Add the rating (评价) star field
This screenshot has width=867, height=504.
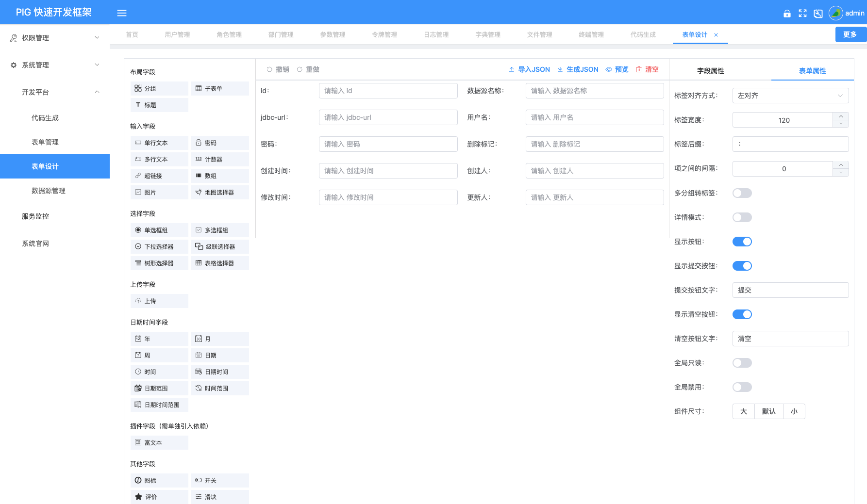159,497
